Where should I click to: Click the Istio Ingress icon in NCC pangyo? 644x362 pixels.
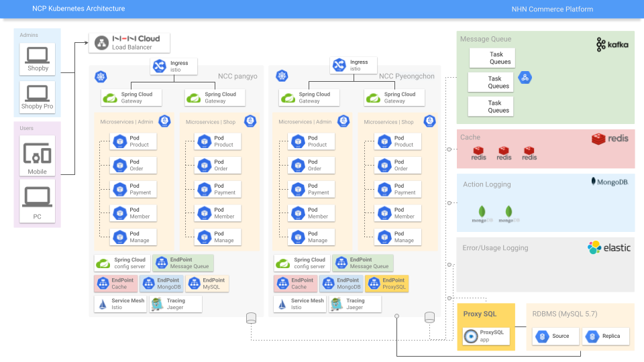[x=160, y=66]
